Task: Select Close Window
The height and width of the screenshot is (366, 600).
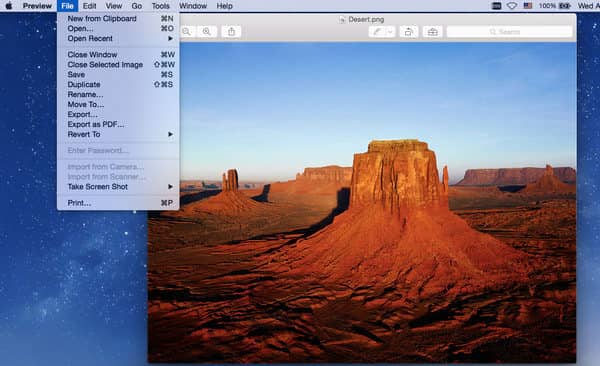Action: (118, 54)
